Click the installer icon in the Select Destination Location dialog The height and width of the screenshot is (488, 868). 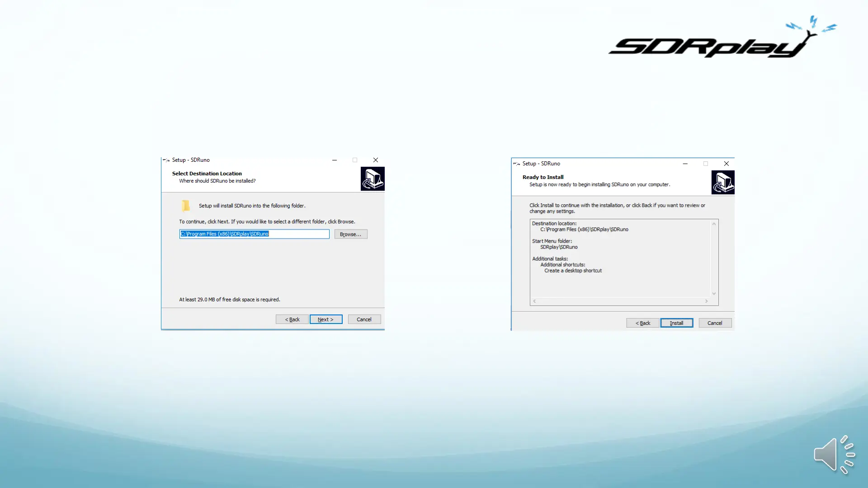[373, 179]
